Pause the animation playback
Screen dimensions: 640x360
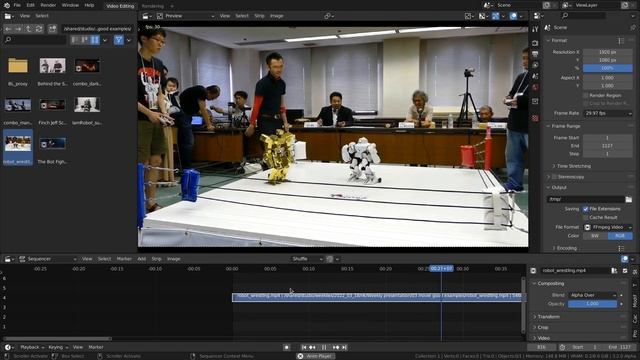324,347
